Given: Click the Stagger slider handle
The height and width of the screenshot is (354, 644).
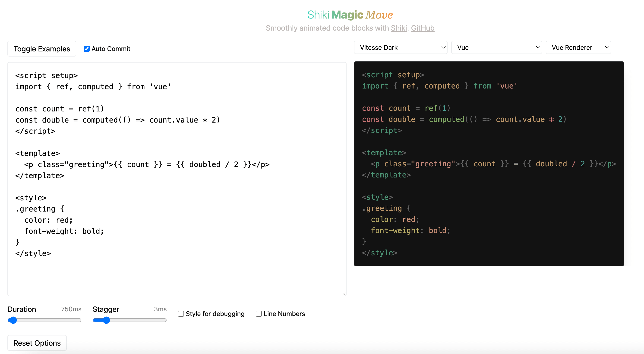Looking at the screenshot, I should pyautogui.click(x=107, y=320).
